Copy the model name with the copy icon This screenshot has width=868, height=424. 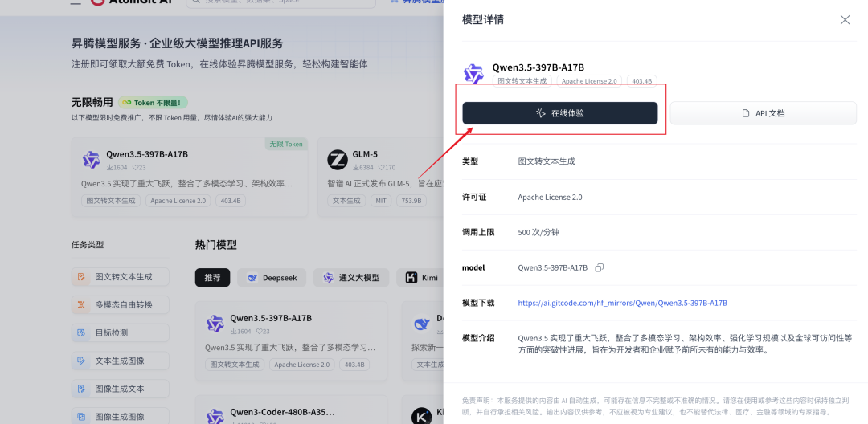599,267
